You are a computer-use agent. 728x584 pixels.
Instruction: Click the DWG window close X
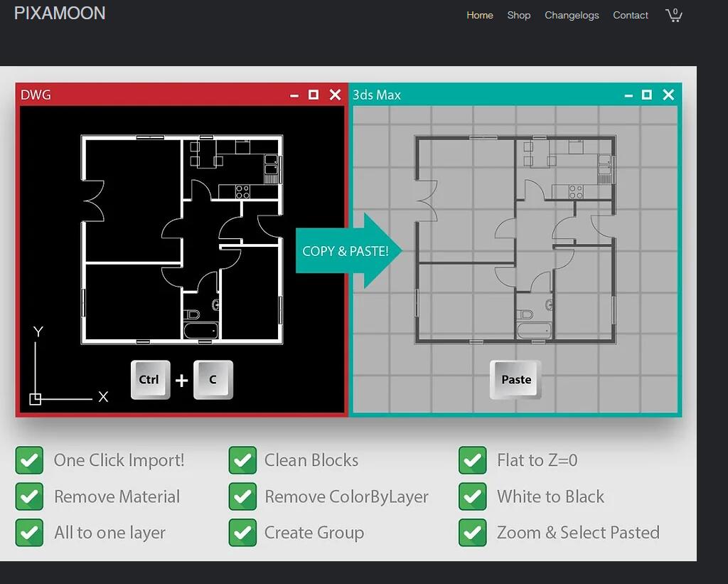335,95
